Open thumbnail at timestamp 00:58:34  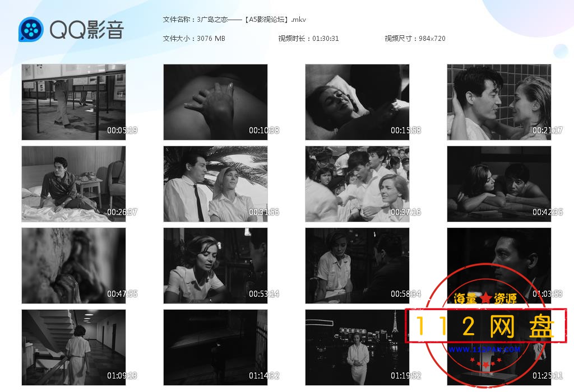point(357,266)
